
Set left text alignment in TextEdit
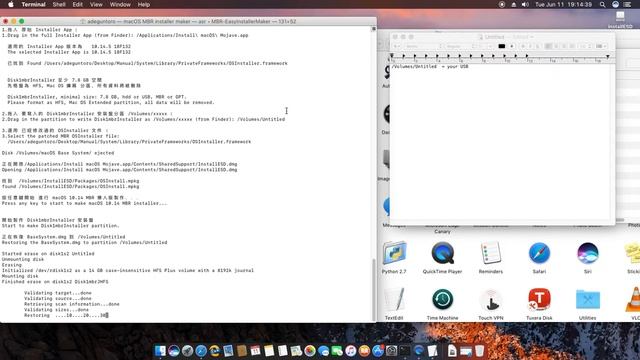548,46
